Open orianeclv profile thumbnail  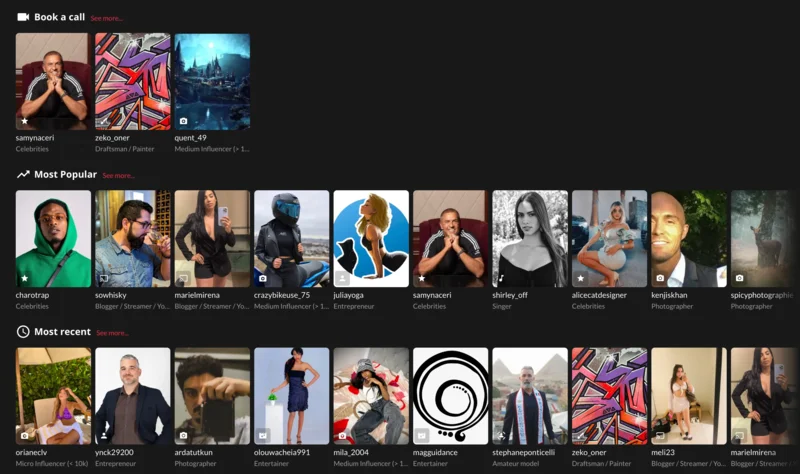(x=54, y=396)
